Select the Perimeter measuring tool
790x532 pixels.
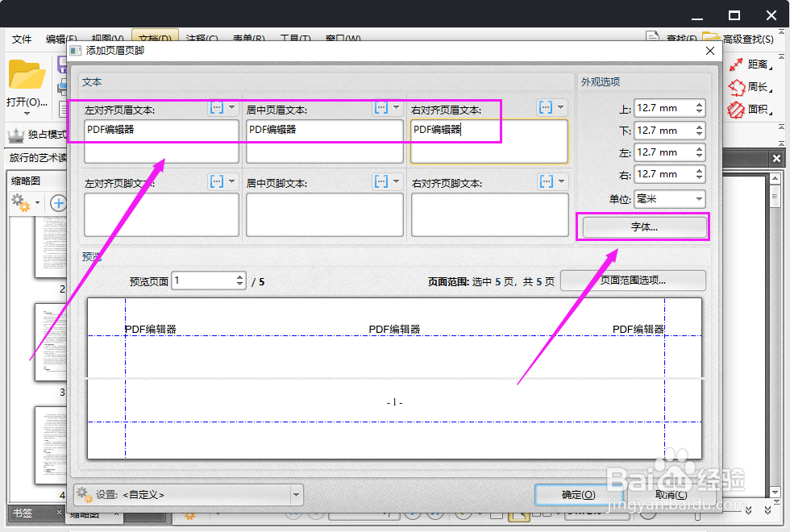(x=750, y=87)
